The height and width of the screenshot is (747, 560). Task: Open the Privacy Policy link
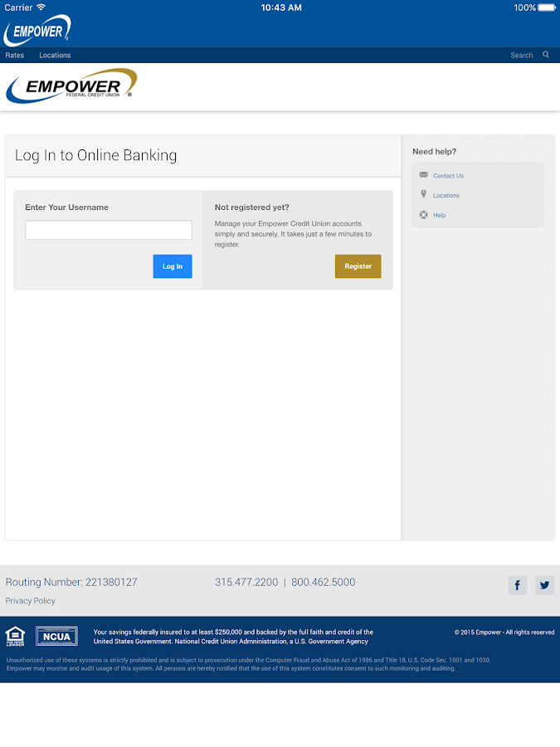pos(31,601)
